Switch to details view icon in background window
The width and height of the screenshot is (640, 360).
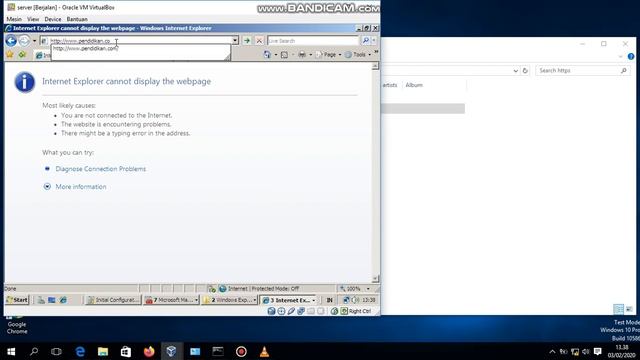(618, 309)
